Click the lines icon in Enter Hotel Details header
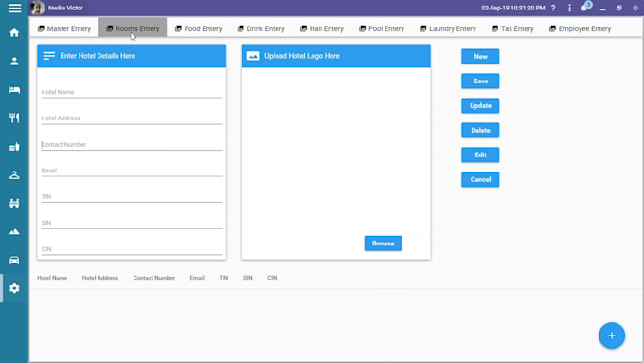 tap(49, 56)
